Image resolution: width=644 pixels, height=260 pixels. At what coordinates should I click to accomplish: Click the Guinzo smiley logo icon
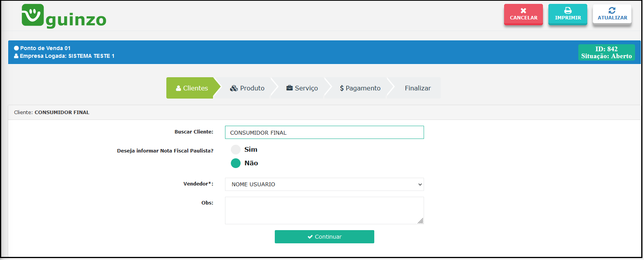(x=33, y=15)
